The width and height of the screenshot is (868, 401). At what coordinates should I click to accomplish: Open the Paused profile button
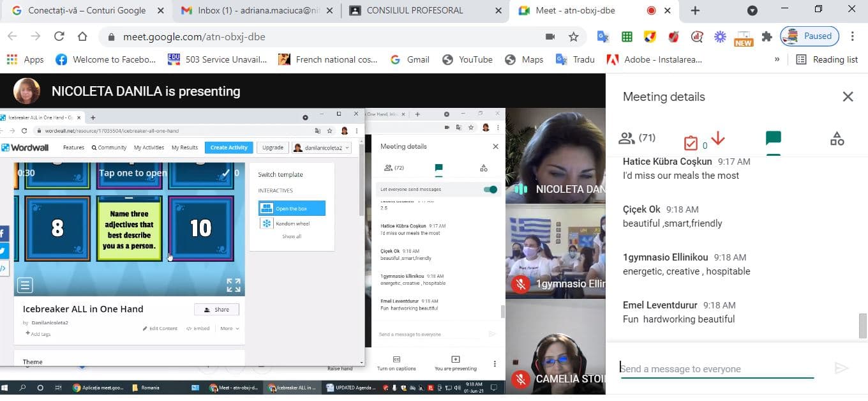click(809, 36)
